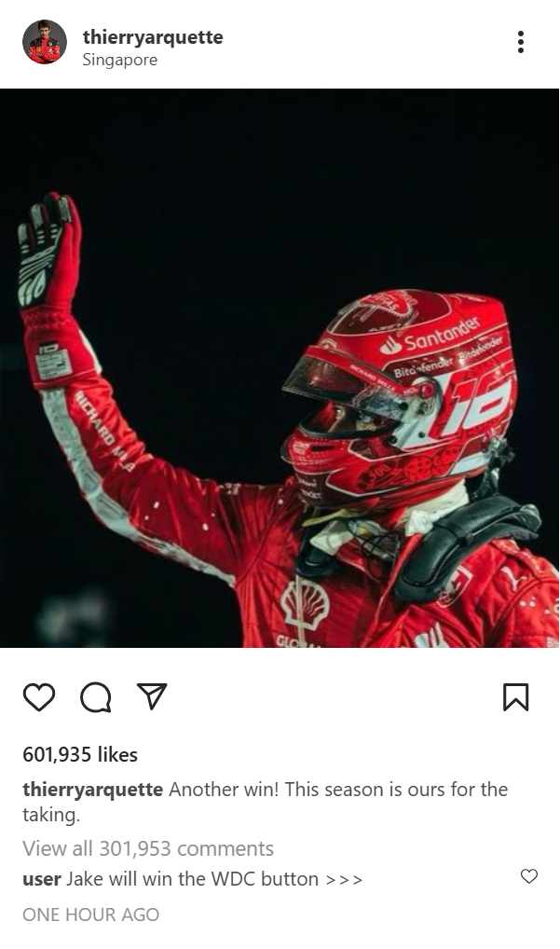Click the Shell logo on the race suit
560x949 pixels.
305,603
